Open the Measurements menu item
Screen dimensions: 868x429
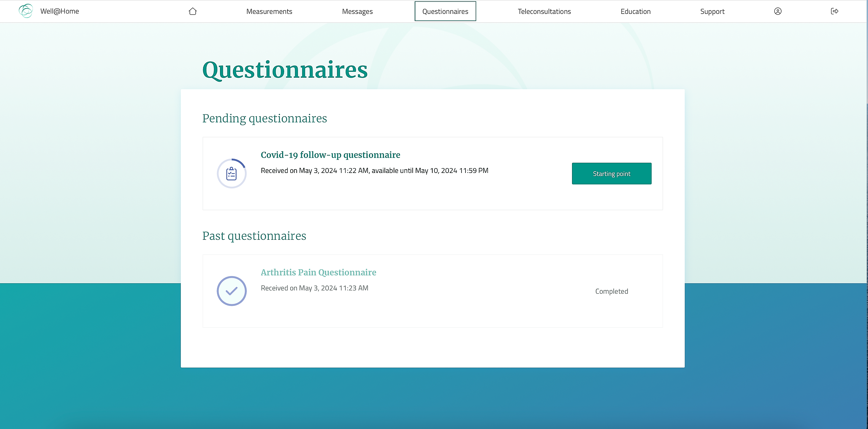pyautogui.click(x=269, y=12)
